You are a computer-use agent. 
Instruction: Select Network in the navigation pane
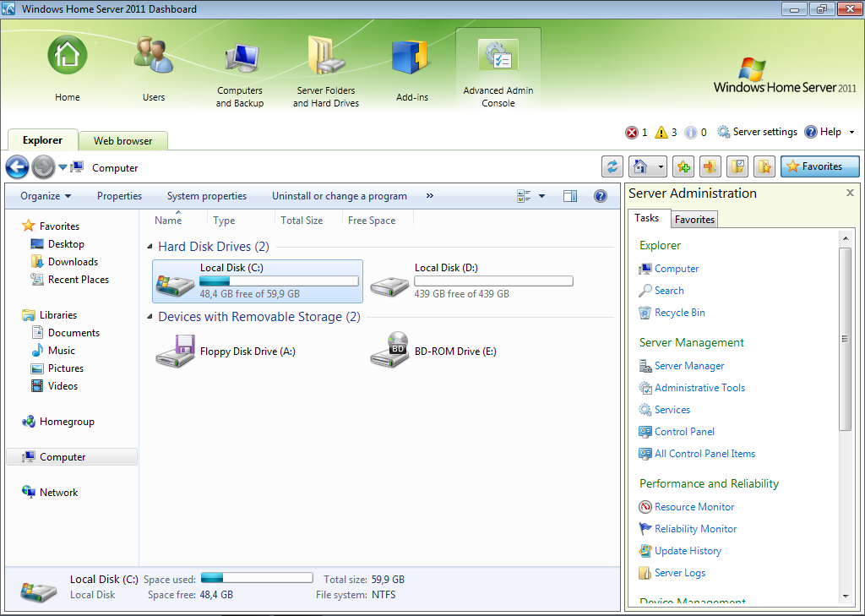pyautogui.click(x=58, y=493)
